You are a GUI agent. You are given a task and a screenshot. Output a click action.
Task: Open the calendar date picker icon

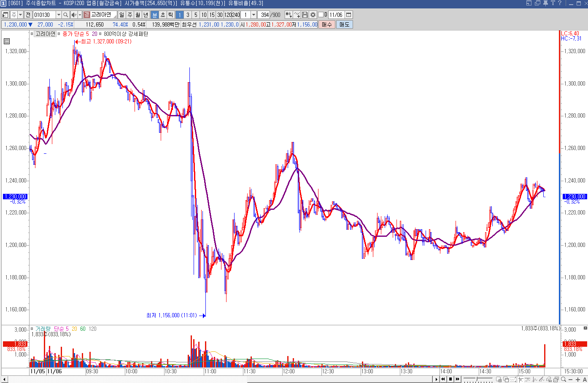(349, 15)
